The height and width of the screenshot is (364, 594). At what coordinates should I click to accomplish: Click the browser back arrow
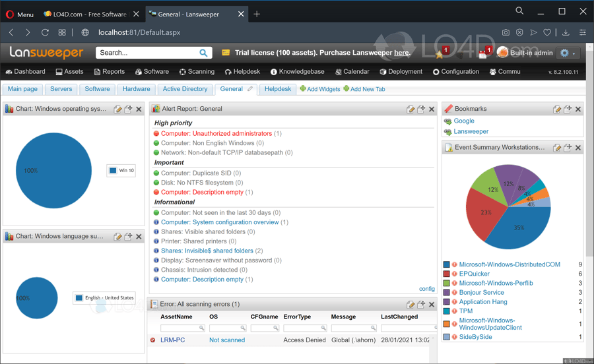pyautogui.click(x=11, y=32)
